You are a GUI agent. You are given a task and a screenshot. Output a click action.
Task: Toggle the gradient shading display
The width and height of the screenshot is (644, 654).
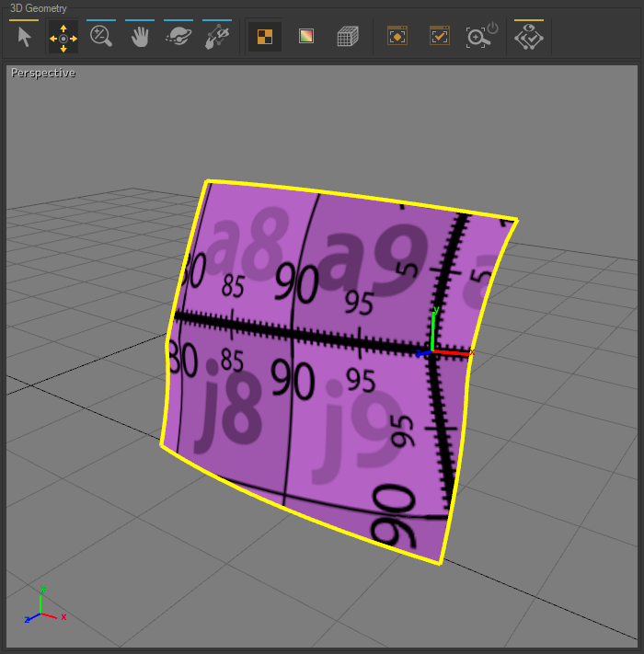coord(306,36)
